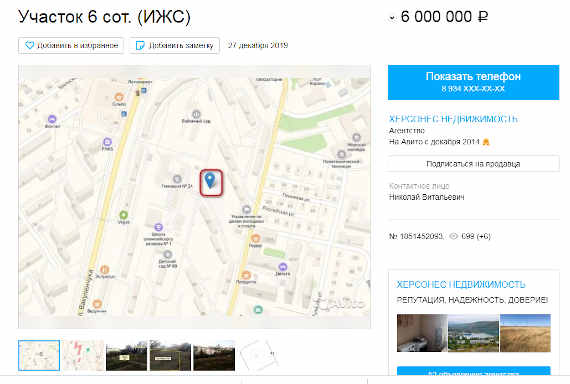Click the 'На Авито с декабря 2014' text

434,142
